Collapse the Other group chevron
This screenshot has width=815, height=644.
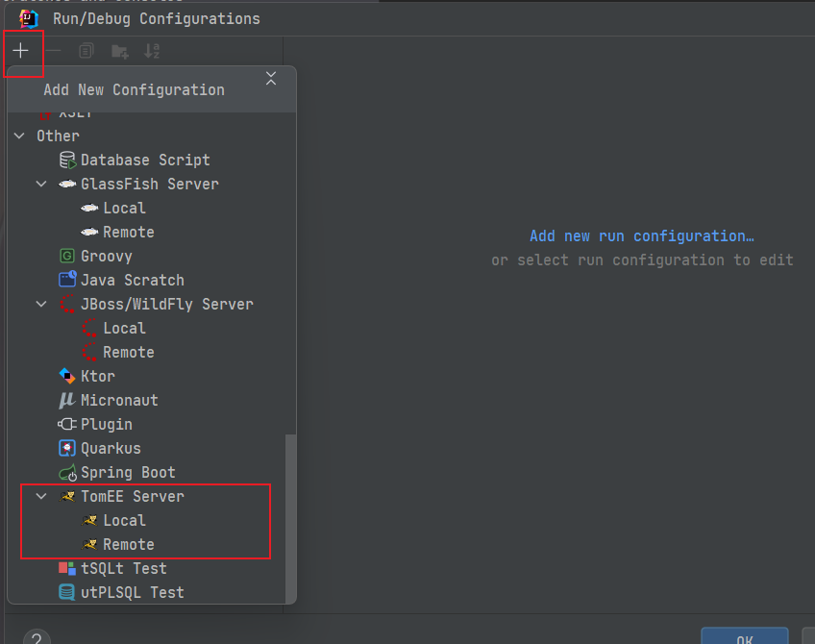coord(19,136)
